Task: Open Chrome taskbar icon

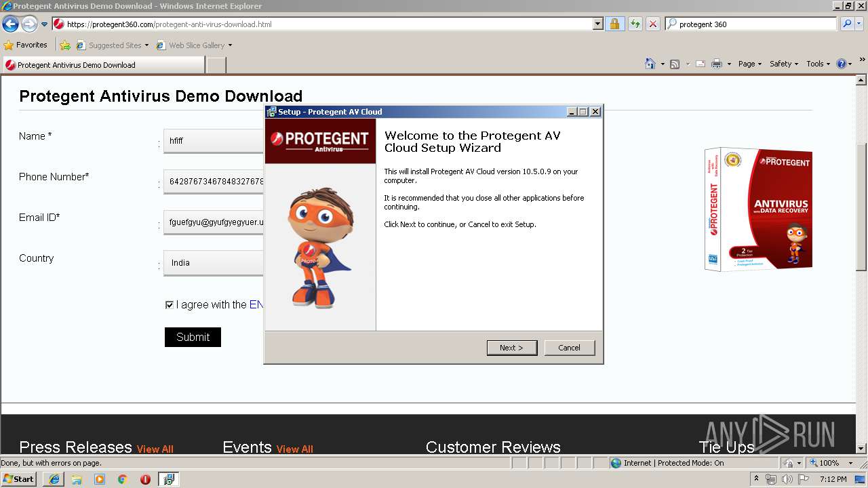Action: (x=123, y=479)
